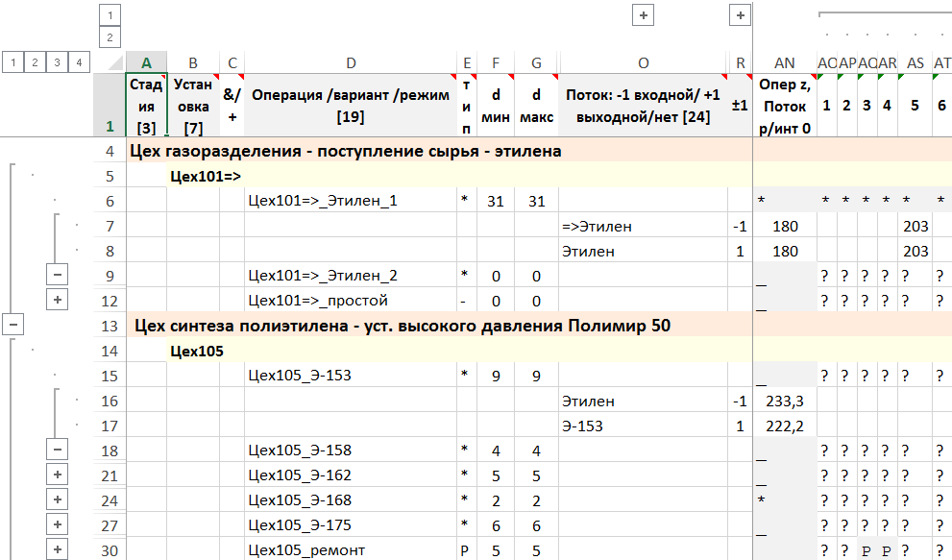Collapse the group at row 9
This screenshot has width=952, height=560.
(57, 276)
